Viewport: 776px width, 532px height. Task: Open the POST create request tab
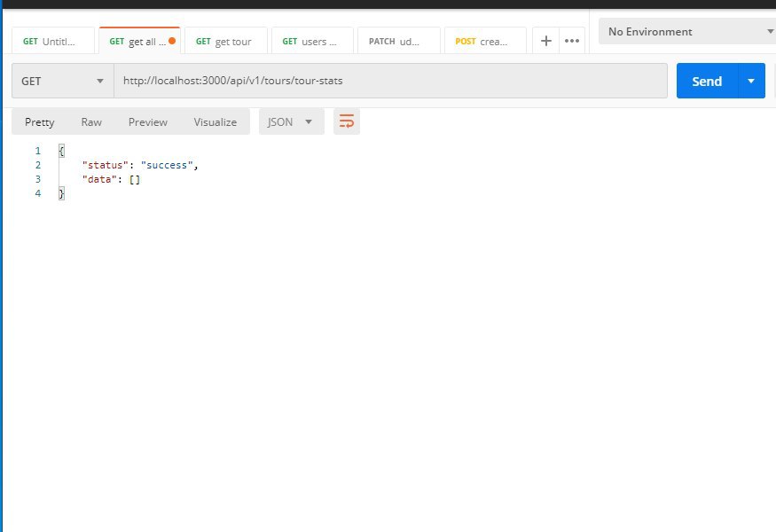click(485, 41)
